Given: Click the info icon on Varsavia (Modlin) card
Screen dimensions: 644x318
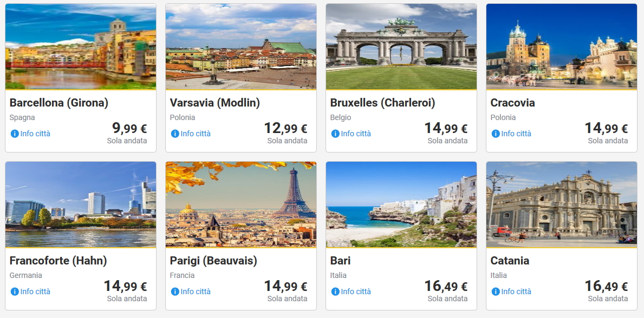Looking at the screenshot, I should (x=175, y=134).
